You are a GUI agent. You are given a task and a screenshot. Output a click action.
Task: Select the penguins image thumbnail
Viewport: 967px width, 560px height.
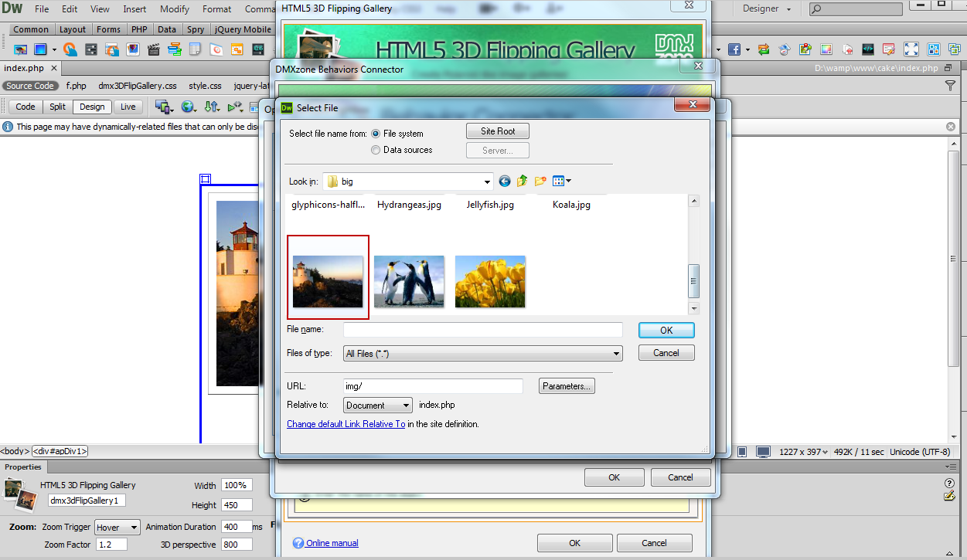pos(409,282)
